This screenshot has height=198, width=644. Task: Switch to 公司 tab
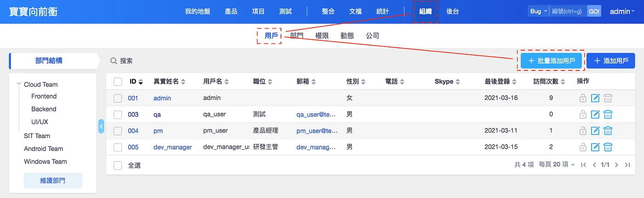coord(372,35)
